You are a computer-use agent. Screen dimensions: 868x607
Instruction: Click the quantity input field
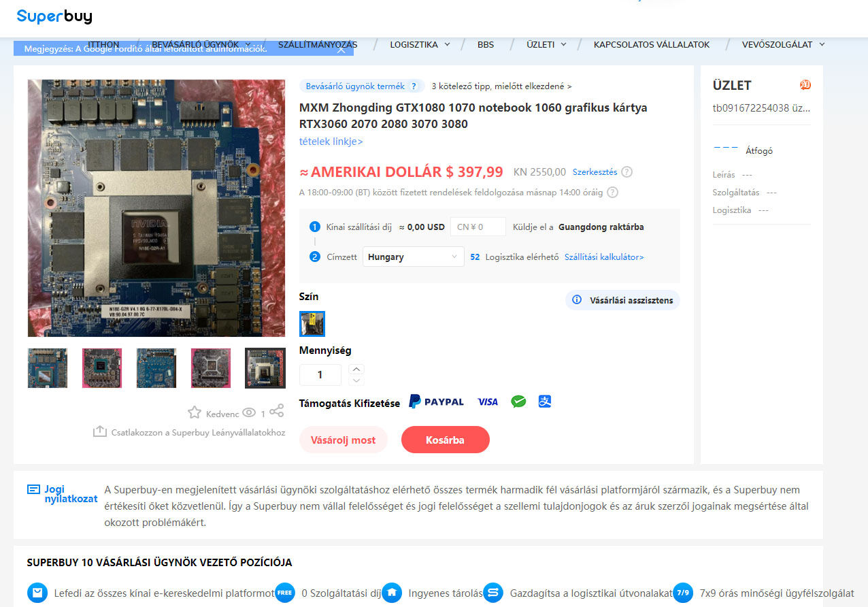[x=320, y=375]
